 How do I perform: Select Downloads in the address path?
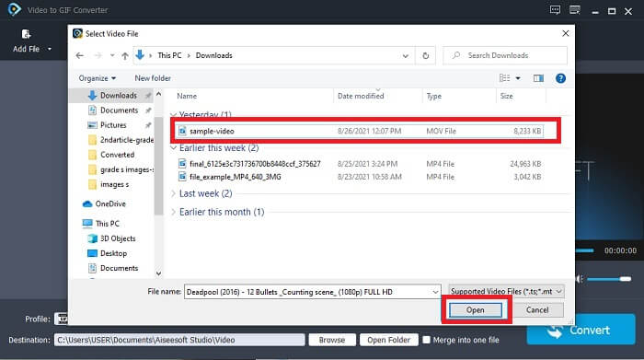pos(214,55)
